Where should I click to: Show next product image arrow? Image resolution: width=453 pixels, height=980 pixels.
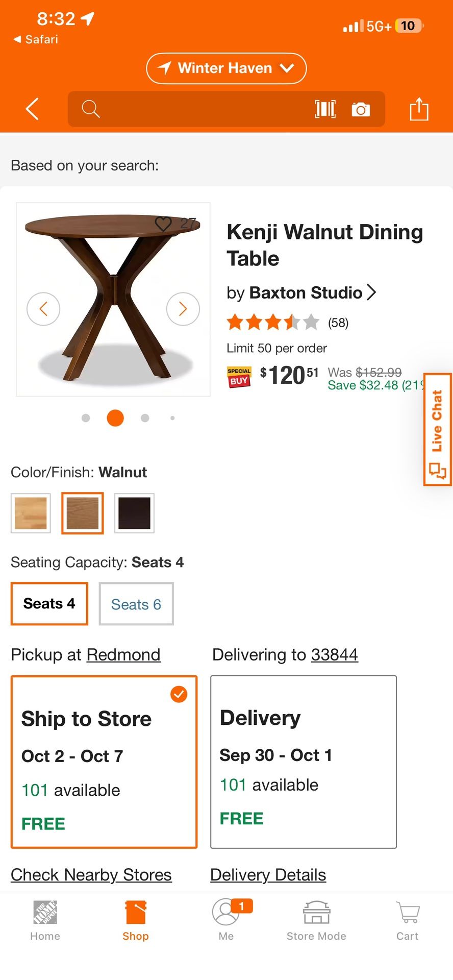(x=183, y=309)
